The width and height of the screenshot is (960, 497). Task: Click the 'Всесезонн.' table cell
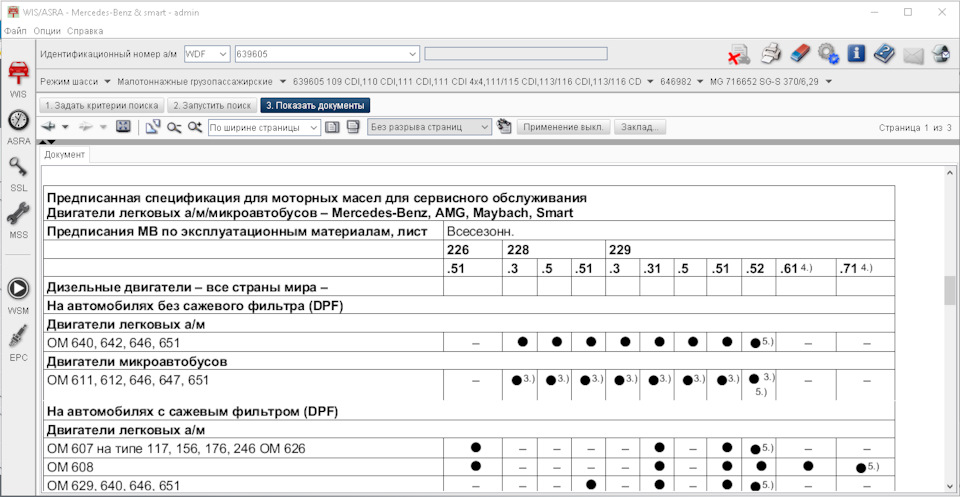pyautogui.click(x=669, y=231)
